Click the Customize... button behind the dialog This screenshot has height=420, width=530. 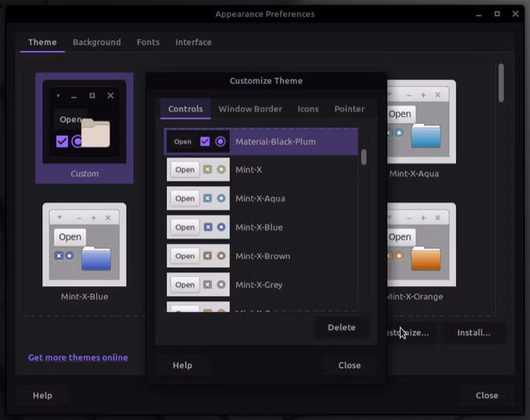pos(411,333)
